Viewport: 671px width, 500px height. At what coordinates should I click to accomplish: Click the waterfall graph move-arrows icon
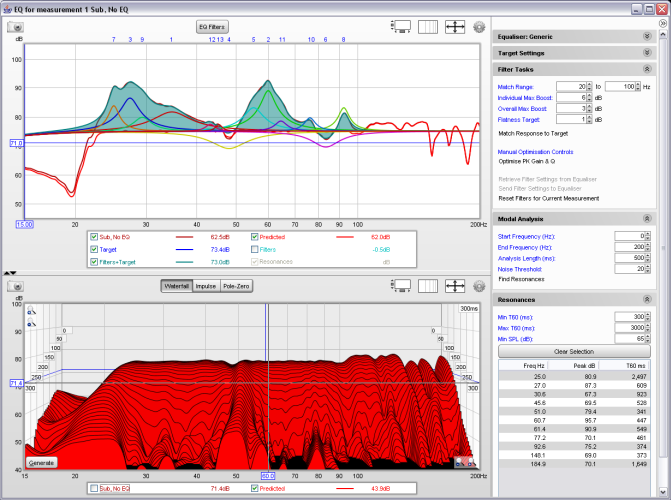click(x=454, y=286)
